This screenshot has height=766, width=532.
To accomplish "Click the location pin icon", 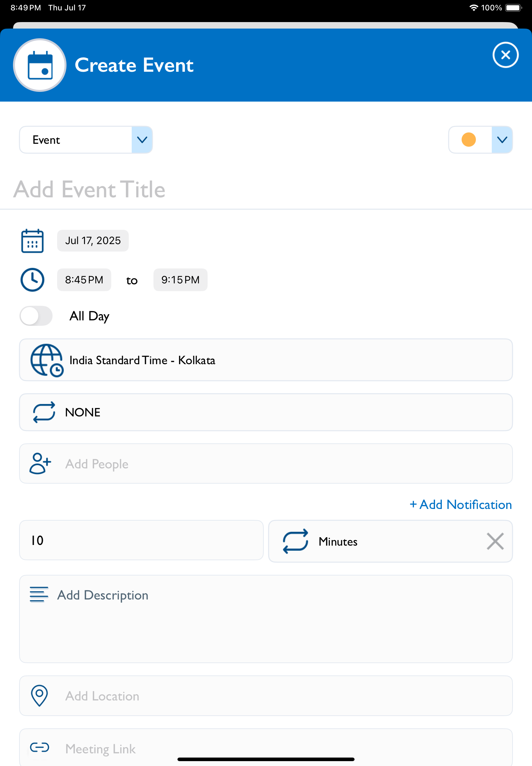I will (x=39, y=696).
